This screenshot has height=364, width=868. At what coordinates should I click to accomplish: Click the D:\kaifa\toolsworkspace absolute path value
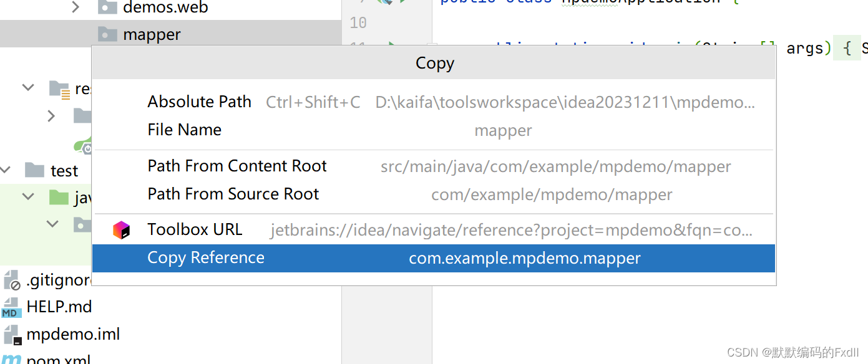(x=565, y=103)
